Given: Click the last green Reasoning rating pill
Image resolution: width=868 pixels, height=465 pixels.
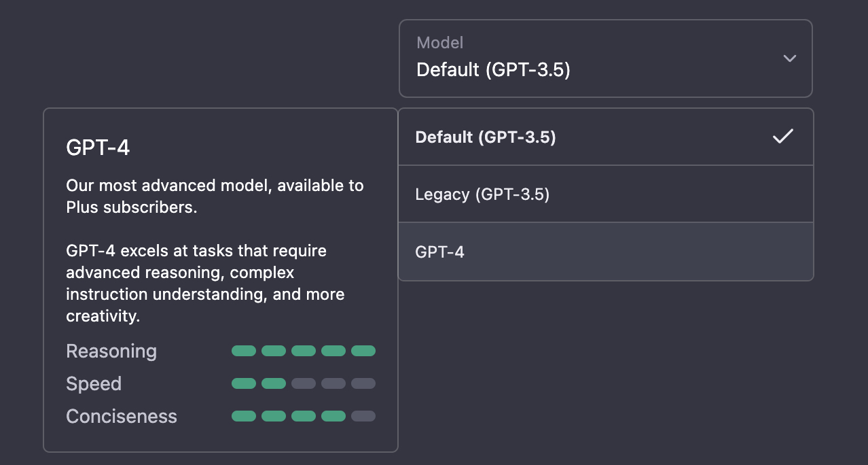Looking at the screenshot, I should click(x=363, y=351).
